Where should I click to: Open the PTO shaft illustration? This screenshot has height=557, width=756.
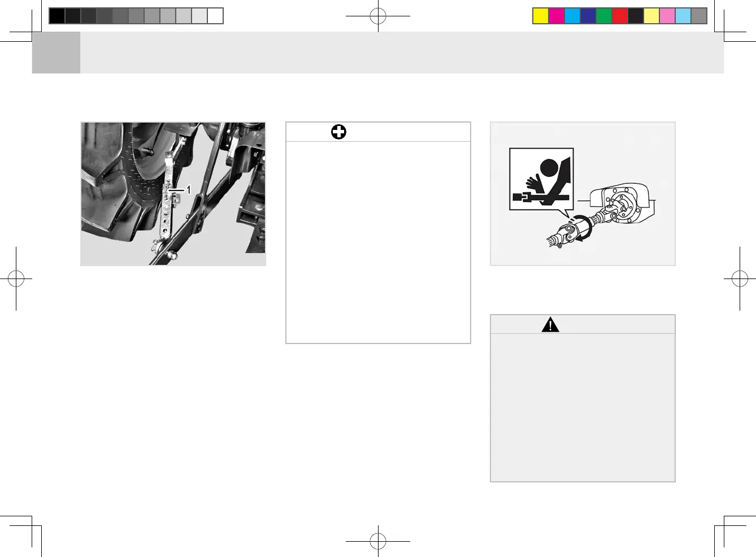[583, 194]
